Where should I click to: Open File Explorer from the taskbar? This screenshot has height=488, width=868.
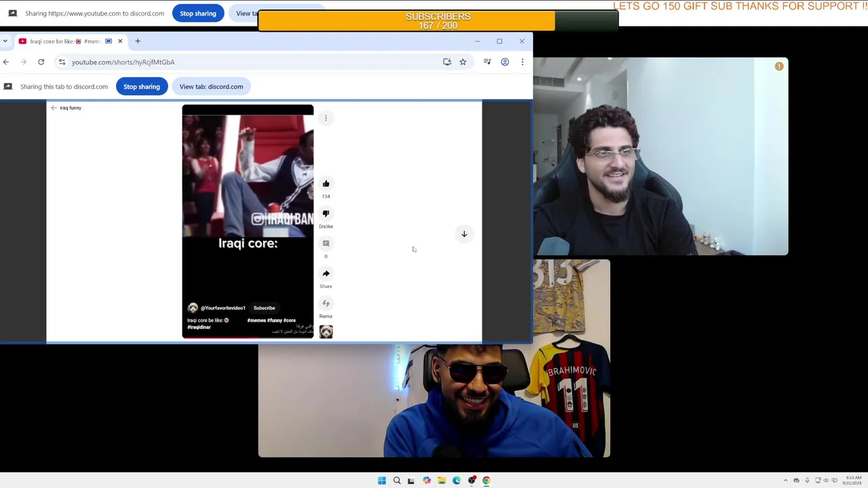click(x=441, y=481)
